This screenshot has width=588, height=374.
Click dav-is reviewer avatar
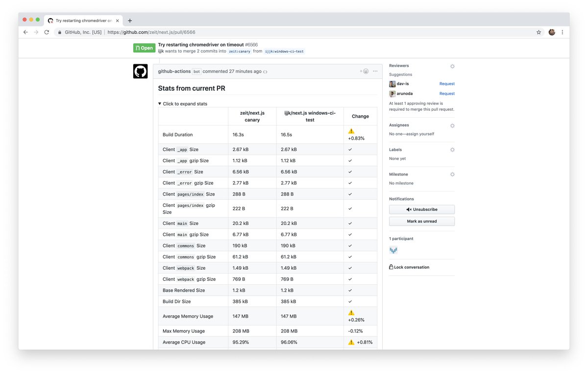click(x=392, y=84)
